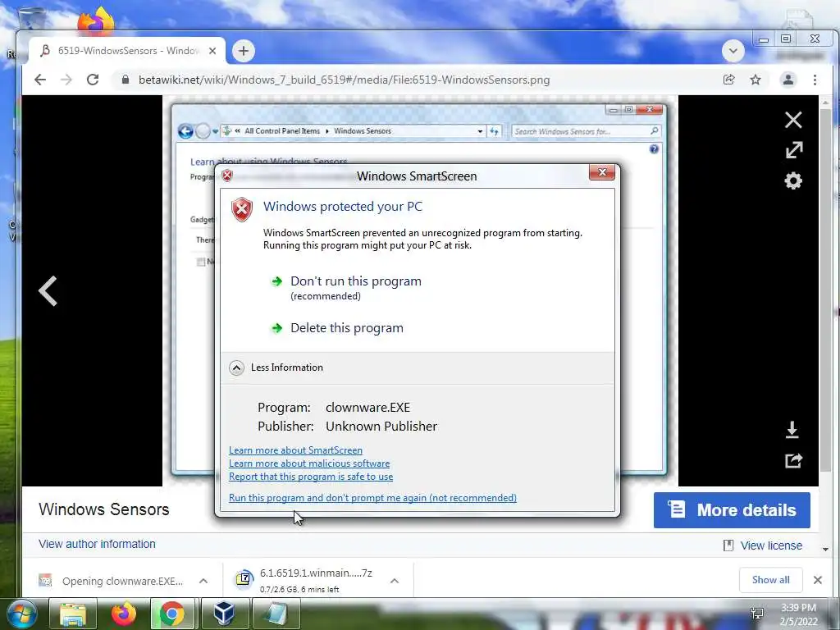Click the Windows Sensors breadcrumb dropdown arrow
Image resolution: width=840 pixels, height=630 pixels.
point(480,131)
